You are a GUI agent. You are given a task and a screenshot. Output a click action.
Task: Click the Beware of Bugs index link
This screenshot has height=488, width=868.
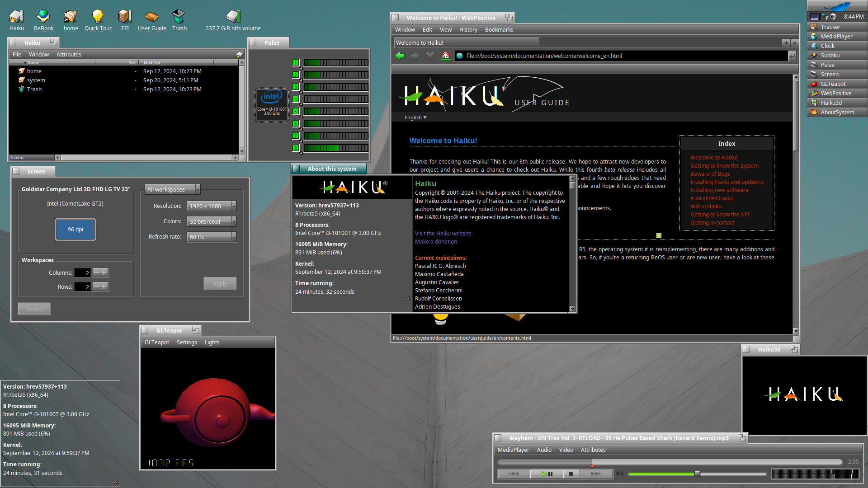click(x=710, y=174)
